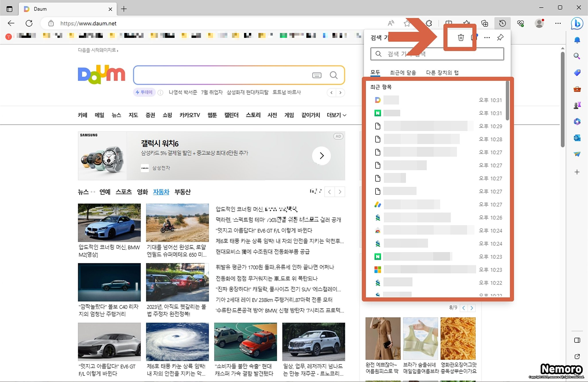Click Daum search magnifier button
The height and width of the screenshot is (382, 588).
[333, 75]
